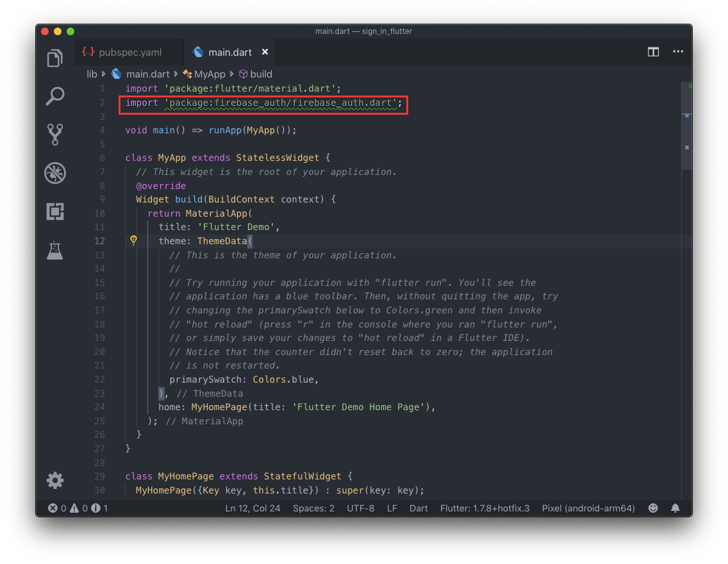Close the main.dart tab
This screenshot has width=728, height=564.
point(265,52)
